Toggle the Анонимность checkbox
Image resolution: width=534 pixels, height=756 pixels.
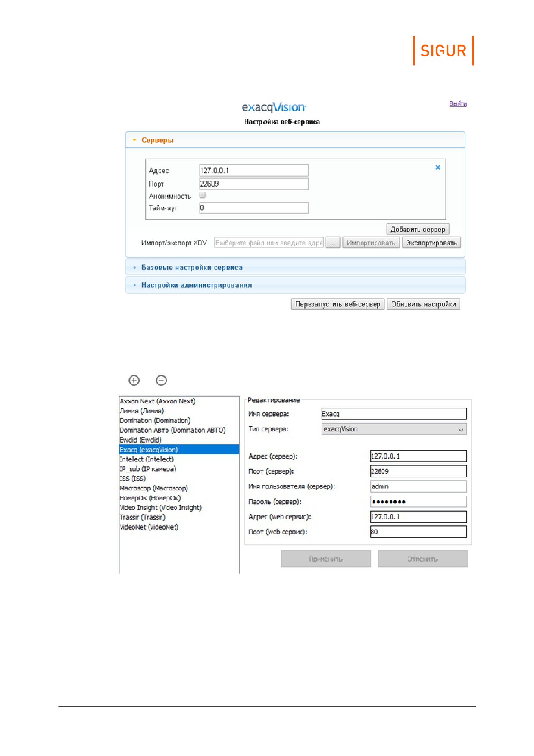[203, 195]
